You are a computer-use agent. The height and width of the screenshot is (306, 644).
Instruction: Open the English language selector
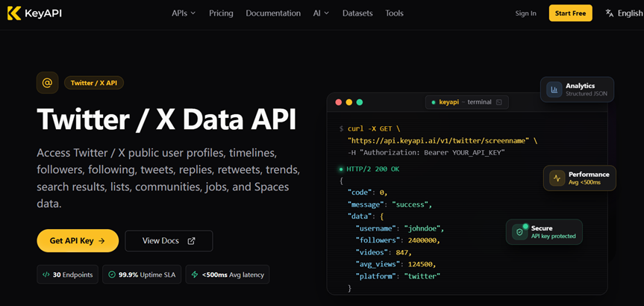(x=625, y=13)
